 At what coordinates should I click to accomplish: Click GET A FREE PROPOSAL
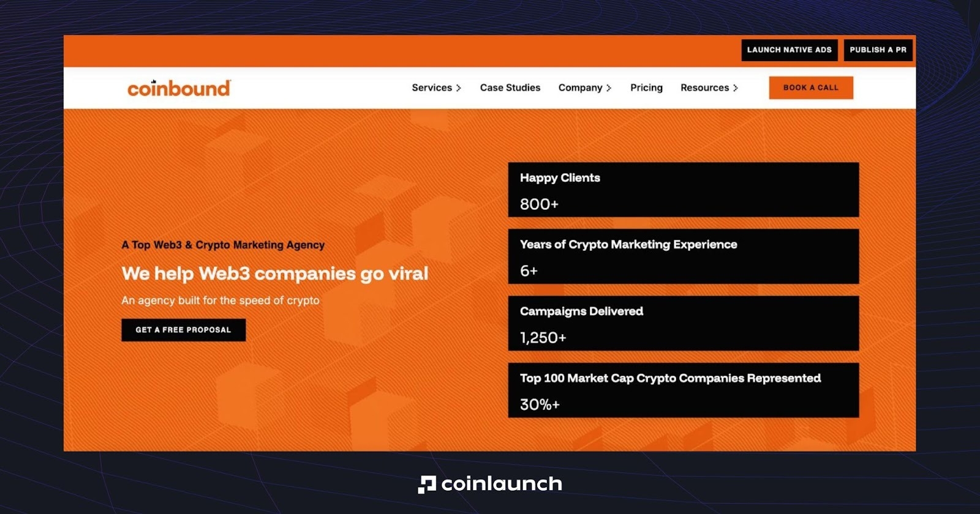(x=183, y=330)
